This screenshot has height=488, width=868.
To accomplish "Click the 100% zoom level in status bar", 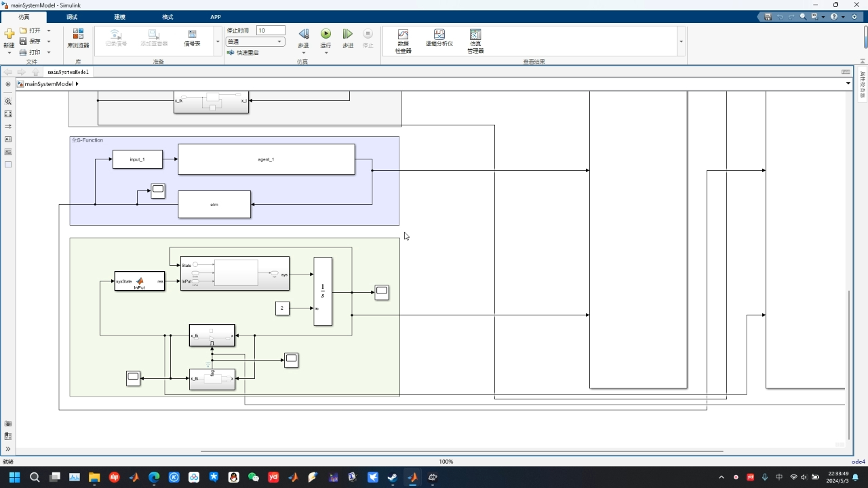I will point(446,462).
